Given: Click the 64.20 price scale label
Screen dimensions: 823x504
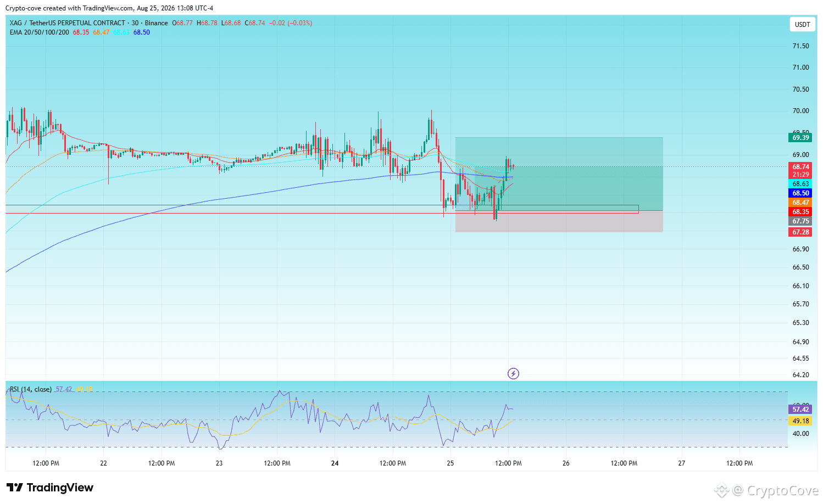Looking at the screenshot, I should [x=800, y=375].
